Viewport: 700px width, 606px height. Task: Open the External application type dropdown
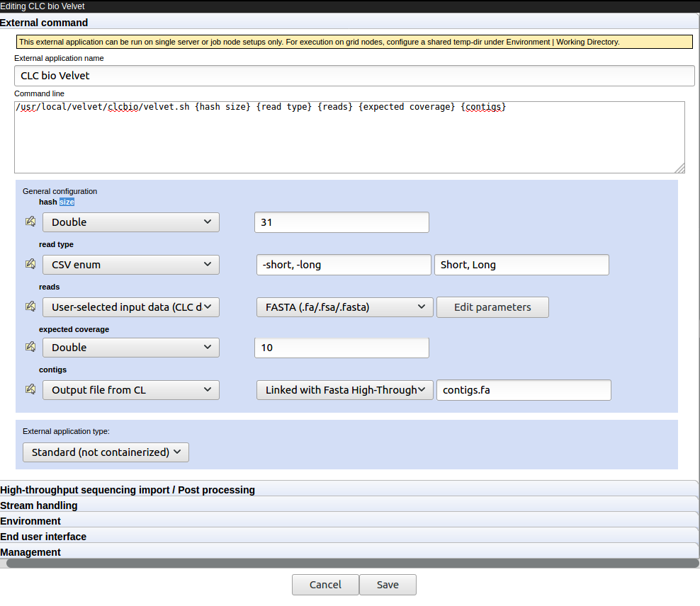pos(105,452)
